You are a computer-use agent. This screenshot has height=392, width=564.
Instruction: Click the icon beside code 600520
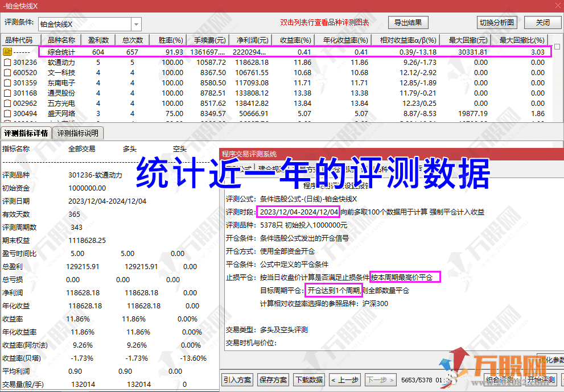point(7,73)
